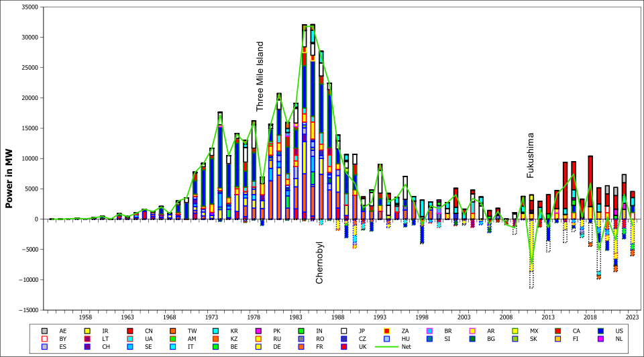Click the BY legend label
The width and height of the screenshot is (644, 357).
tap(63, 339)
